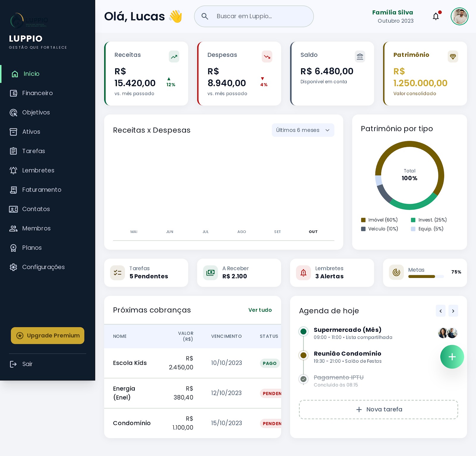Click the Membros people icon

coord(13,228)
